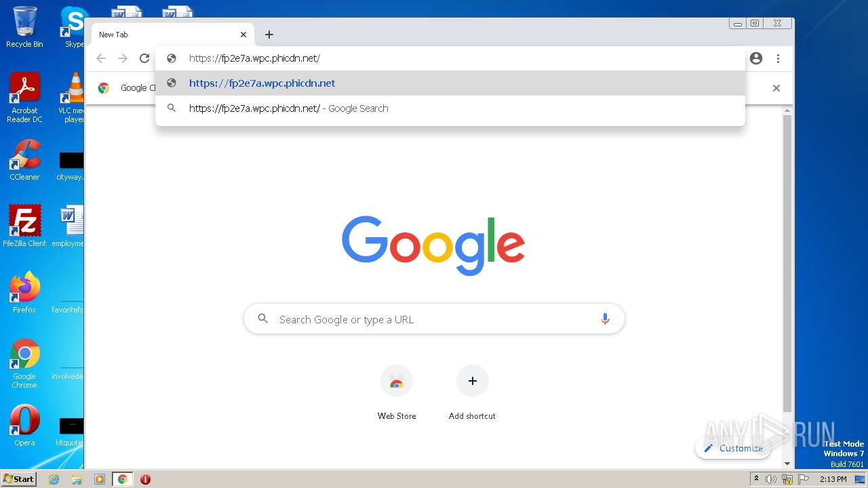This screenshot has height=488, width=868.
Task: Select the https://fp2e7a.wpc.phicdn.net suggestion
Action: click(450, 83)
